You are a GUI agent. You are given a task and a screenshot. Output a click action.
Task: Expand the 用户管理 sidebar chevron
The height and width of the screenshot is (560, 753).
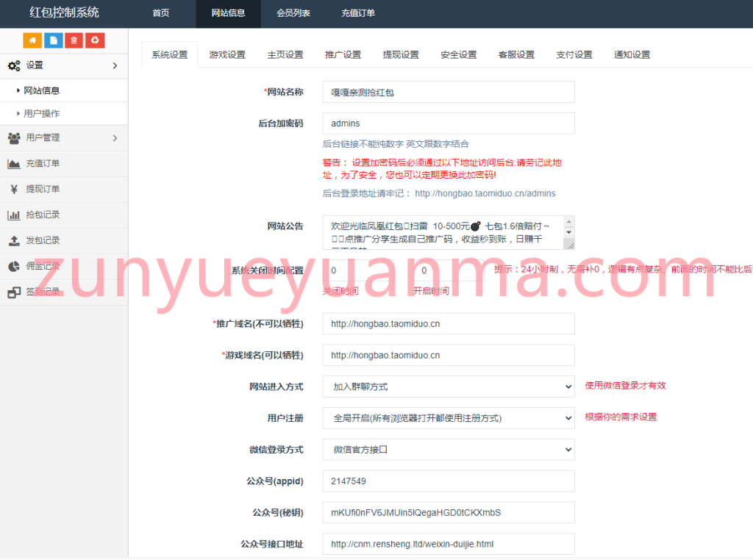pyautogui.click(x=115, y=138)
